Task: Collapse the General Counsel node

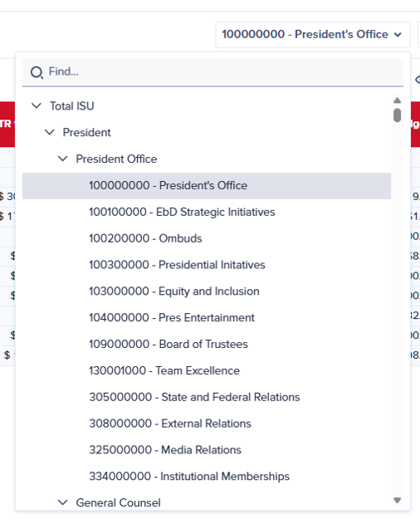Action: (x=62, y=502)
